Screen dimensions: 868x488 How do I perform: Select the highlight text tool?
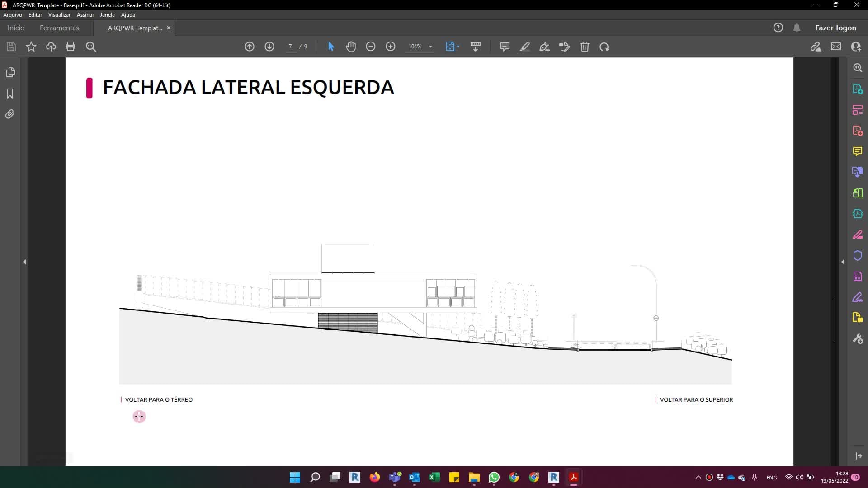point(525,47)
